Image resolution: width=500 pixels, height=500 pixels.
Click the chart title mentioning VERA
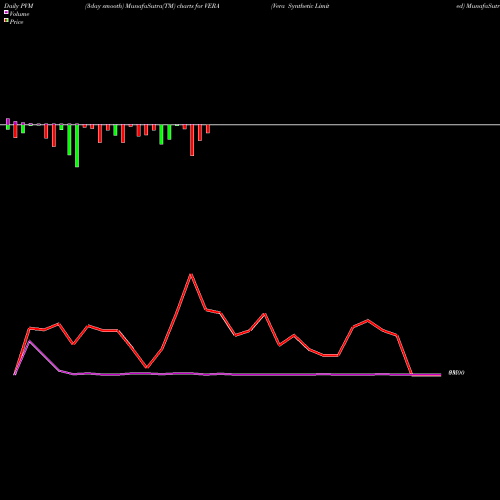coord(152,6)
